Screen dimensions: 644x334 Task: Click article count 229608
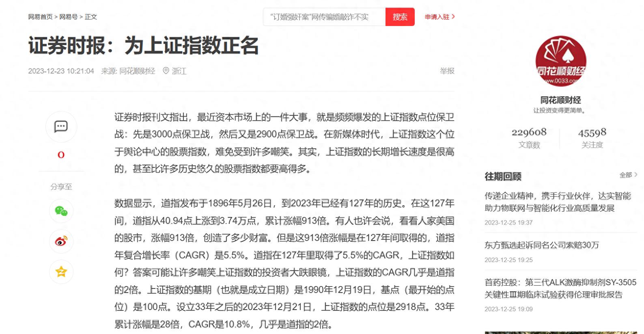point(529,132)
